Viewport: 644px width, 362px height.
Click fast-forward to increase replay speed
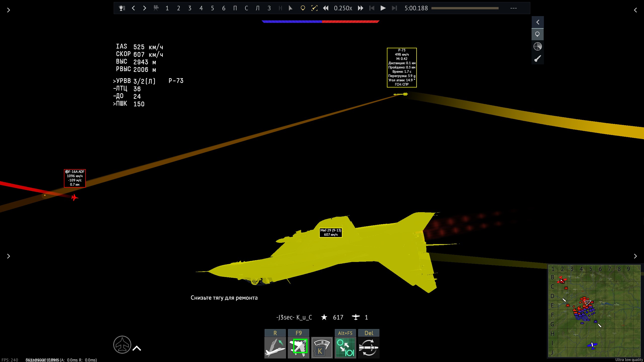click(x=360, y=8)
